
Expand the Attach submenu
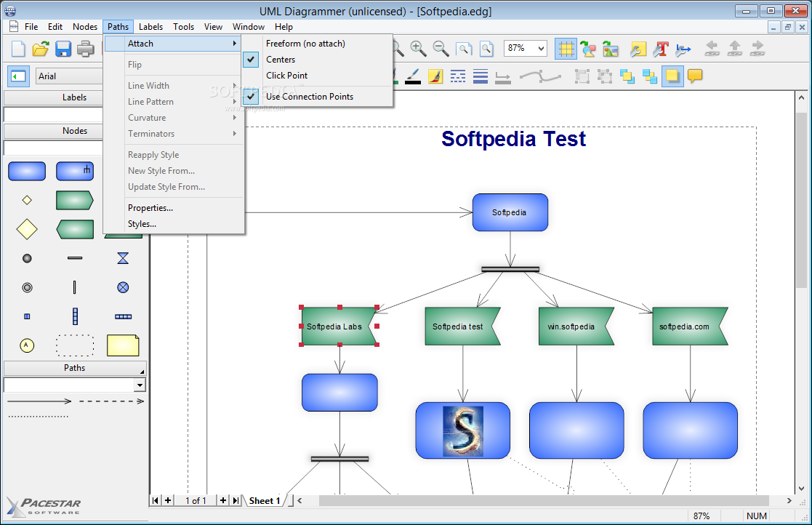click(x=174, y=44)
